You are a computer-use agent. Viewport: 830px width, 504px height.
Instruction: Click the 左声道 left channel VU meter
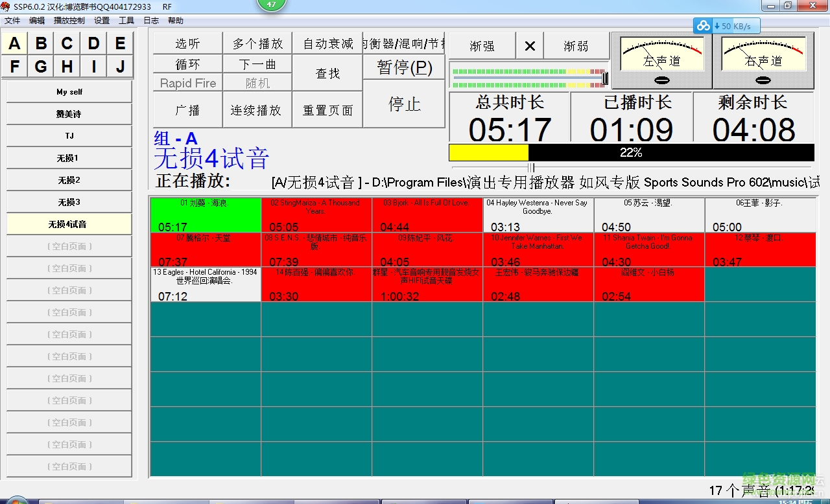(661, 60)
